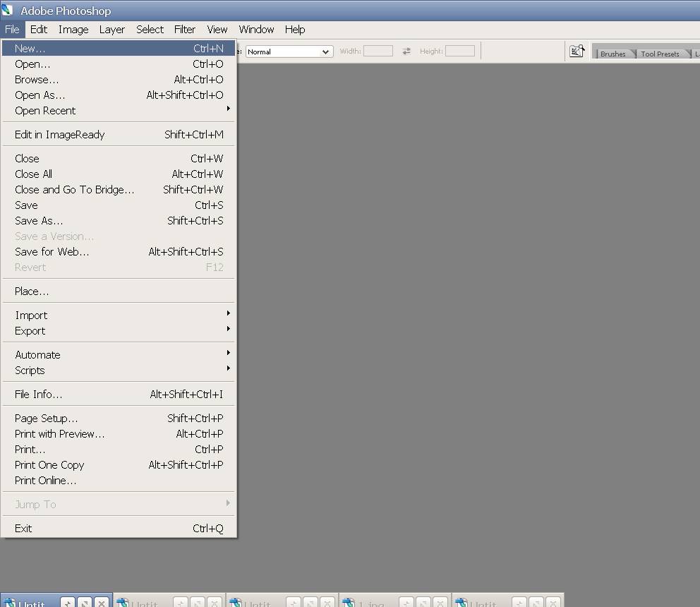This screenshot has width=700, height=607.
Task: Close the File menu via its menu bar item
Action: [12, 30]
